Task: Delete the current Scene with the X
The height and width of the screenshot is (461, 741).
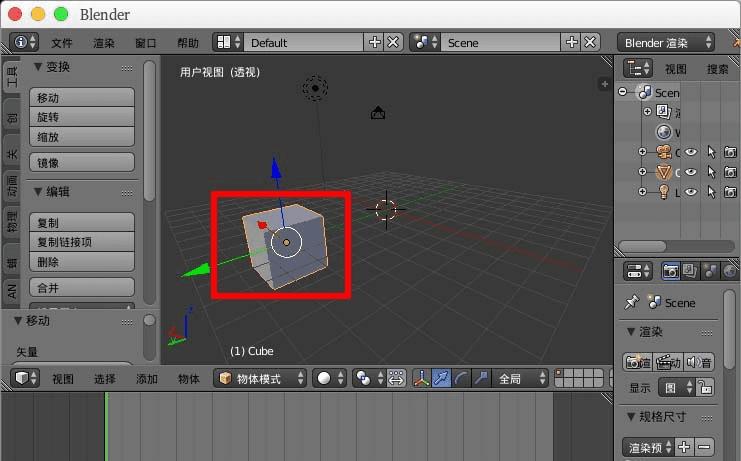Action: click(590, 43)
